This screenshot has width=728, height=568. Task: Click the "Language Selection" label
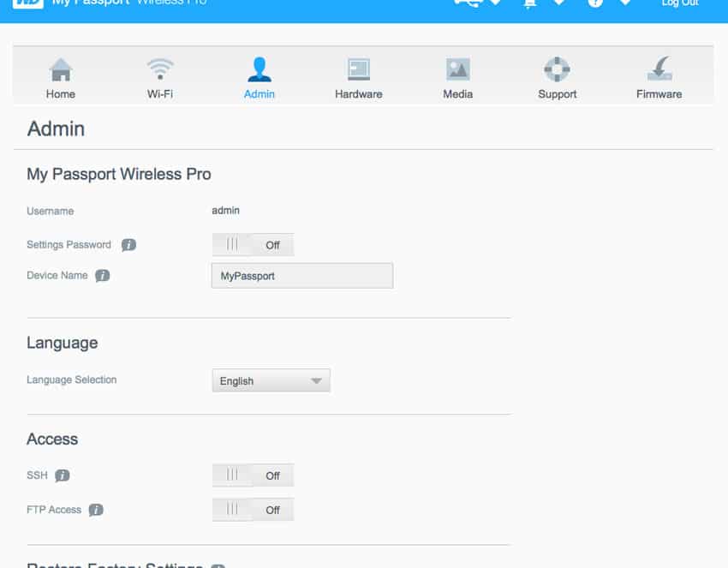click(x=71, y=380)
